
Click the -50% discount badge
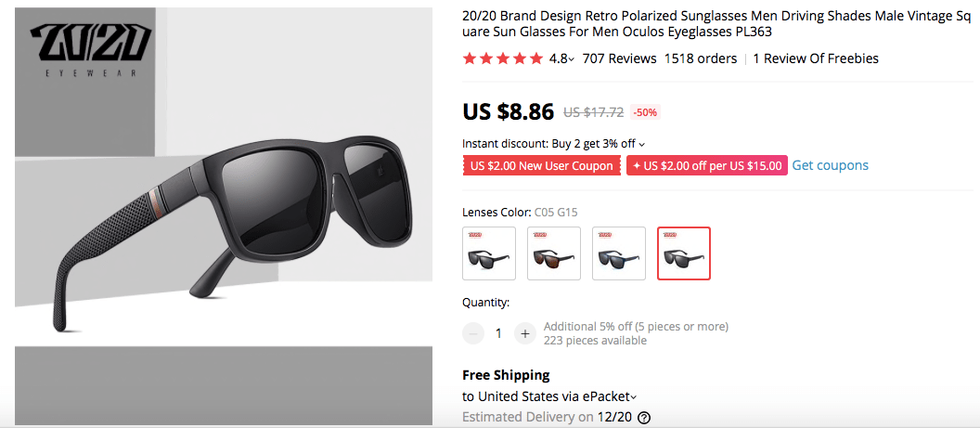tap(645, 112)
